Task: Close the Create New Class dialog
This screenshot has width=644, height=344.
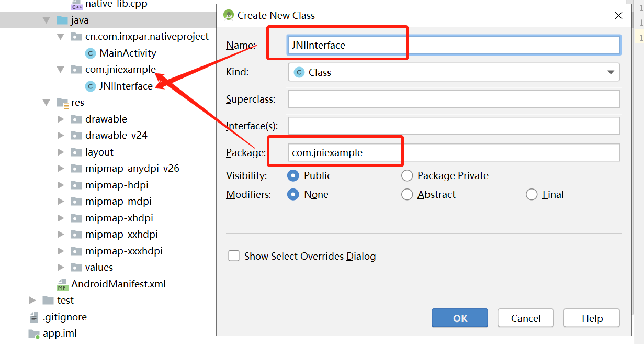Action: pos(619,16)
